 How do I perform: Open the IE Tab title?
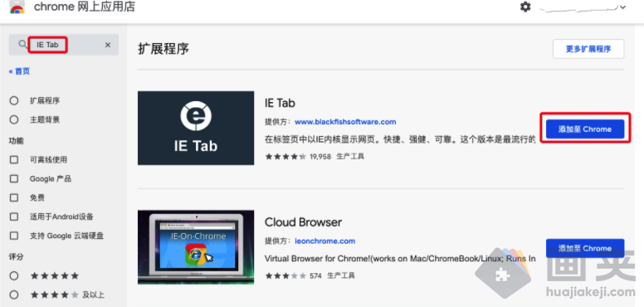pos(280,103)
